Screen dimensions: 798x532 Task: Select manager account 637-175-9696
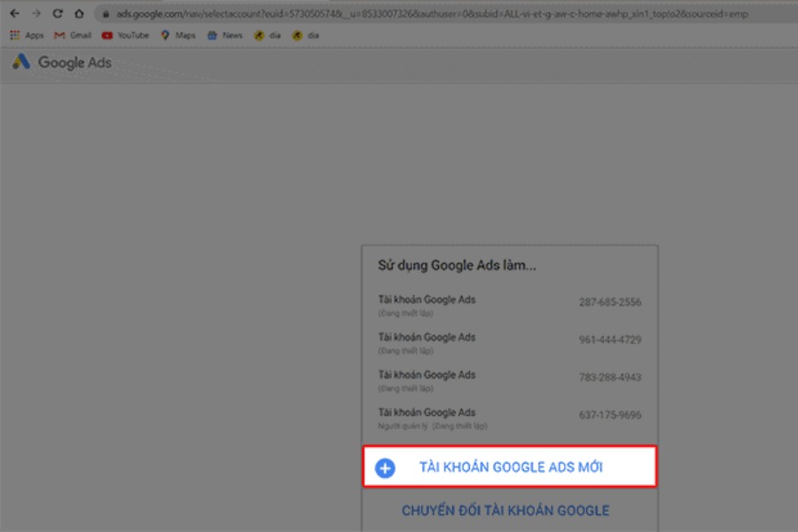510,419
